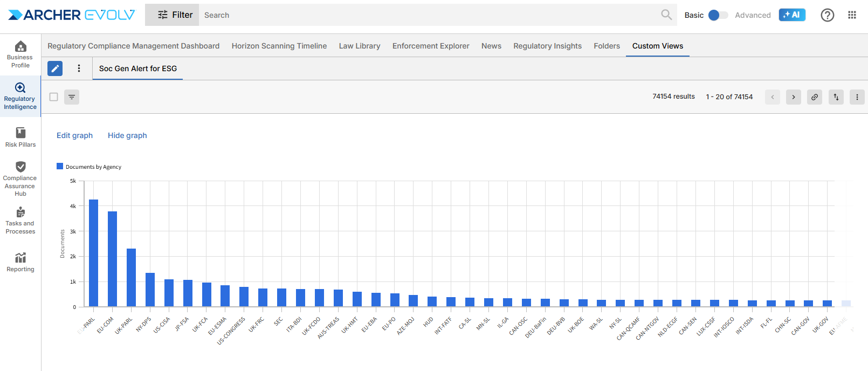
Task: Expand results toolbar more options menu
Action: (857, 97)
